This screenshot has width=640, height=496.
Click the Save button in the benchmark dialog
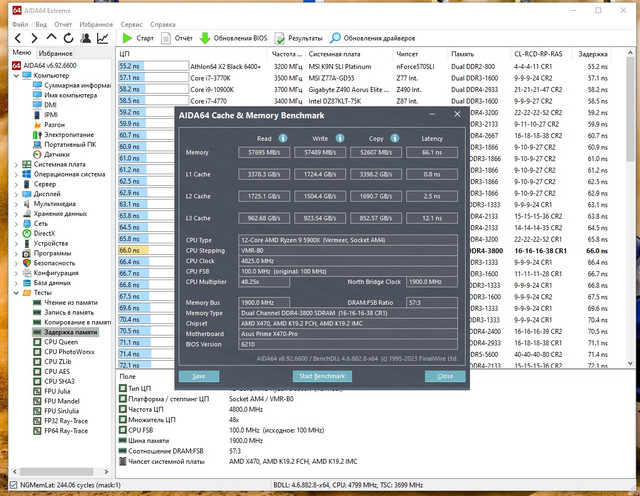[x=199, y=376]
